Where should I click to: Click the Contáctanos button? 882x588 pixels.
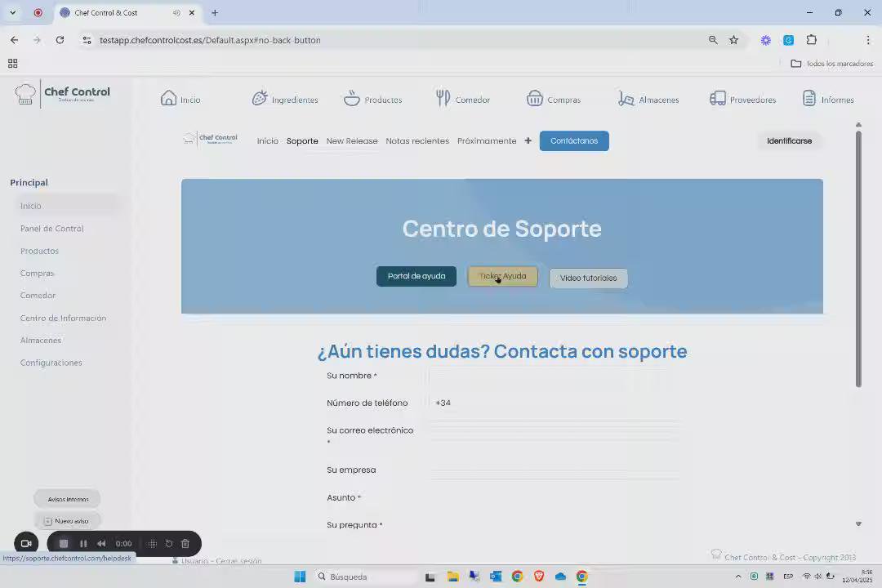574,140
